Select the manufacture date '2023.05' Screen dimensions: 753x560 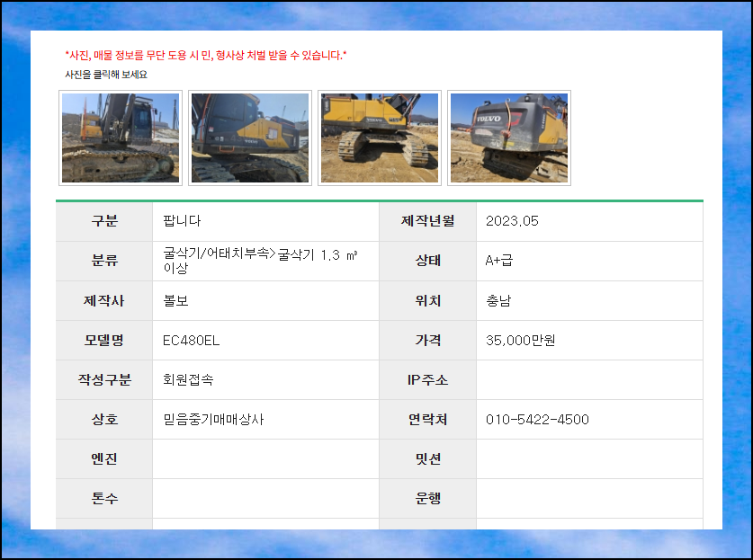tap(512, 221)
